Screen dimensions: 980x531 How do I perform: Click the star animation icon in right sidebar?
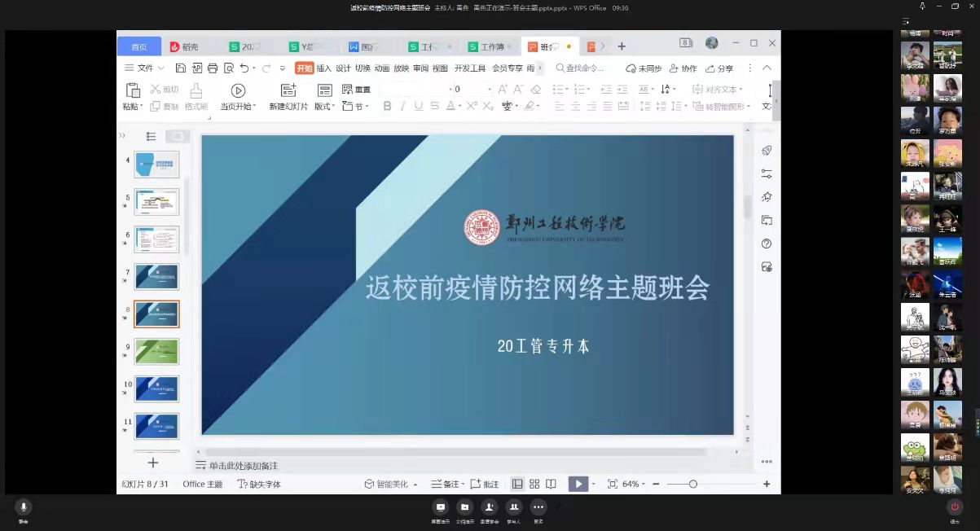[x=767, y=197]
